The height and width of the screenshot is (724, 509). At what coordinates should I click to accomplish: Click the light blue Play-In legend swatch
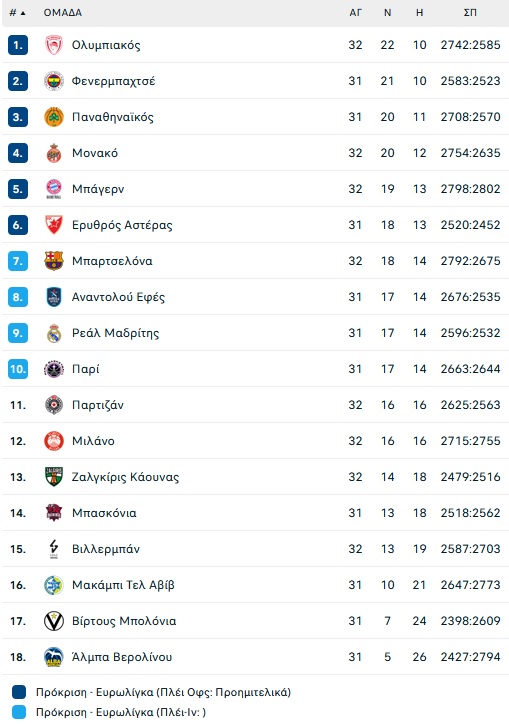coord(19,712)
